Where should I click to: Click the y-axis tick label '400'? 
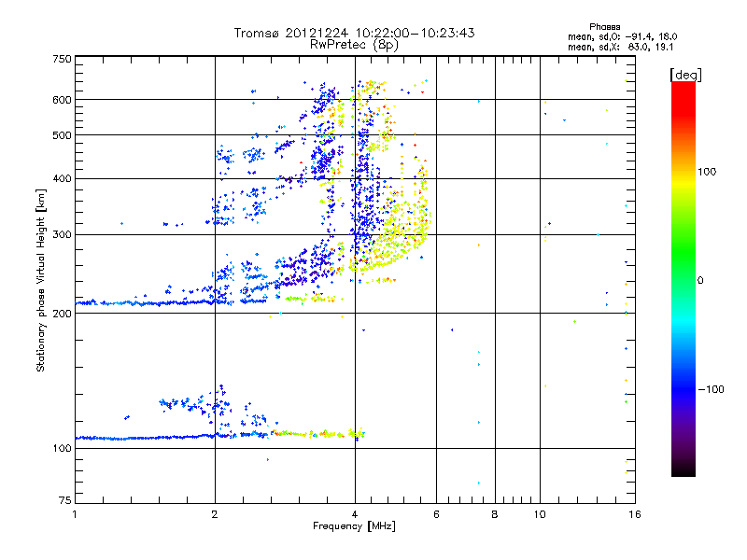click(62, 179)
